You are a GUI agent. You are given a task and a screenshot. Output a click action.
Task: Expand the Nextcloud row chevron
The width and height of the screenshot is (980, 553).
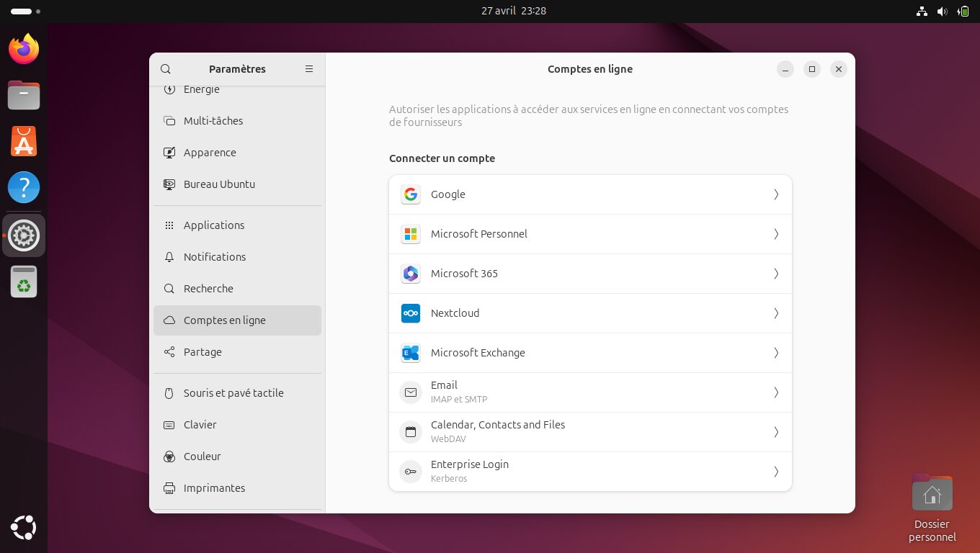point(776,313)
